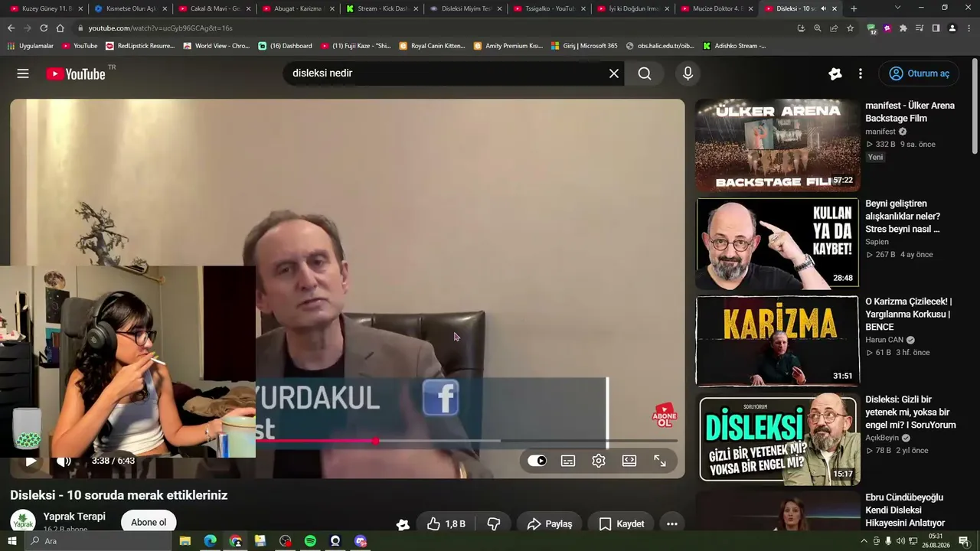980x551 pixels.
Task: Open the KARIZMA video thumbnail
Action: pos(777,341)
